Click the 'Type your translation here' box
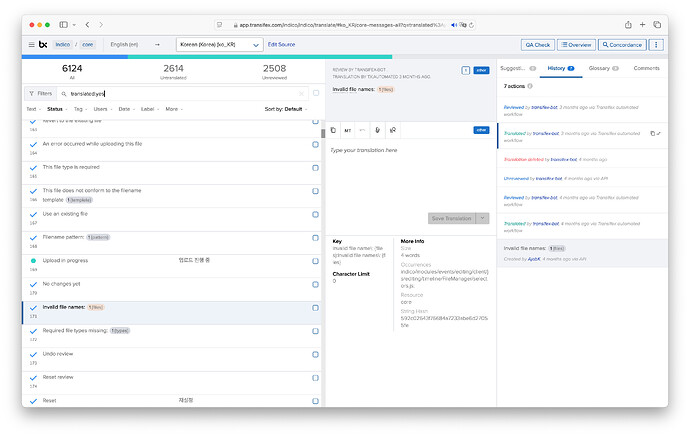 [x=409, y=176]
